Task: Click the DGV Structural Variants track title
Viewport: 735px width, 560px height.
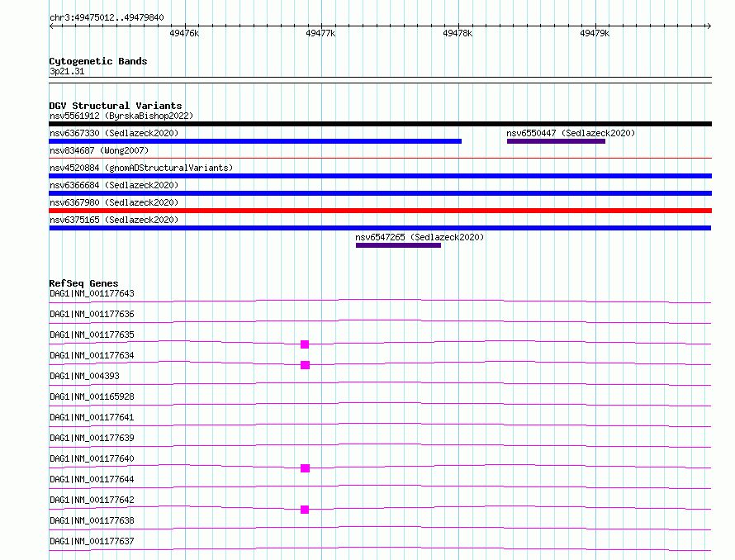Action: 116,106
